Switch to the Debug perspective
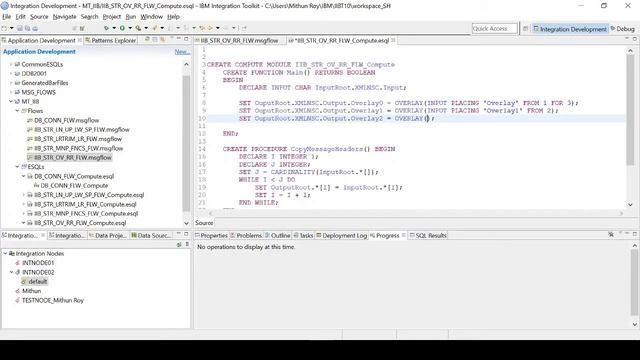640x360 pixels. pyautogui.click(x=622, y=29)
